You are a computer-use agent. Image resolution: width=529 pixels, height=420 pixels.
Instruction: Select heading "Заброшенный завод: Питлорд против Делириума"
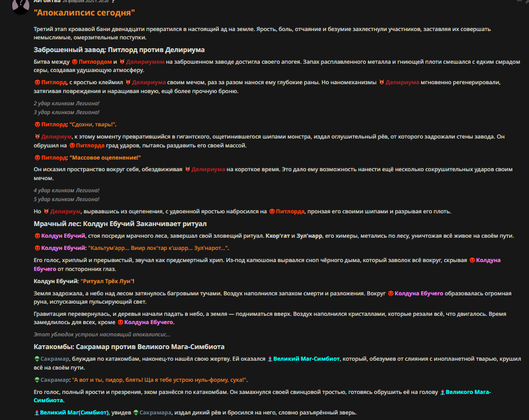coord(119,49)
